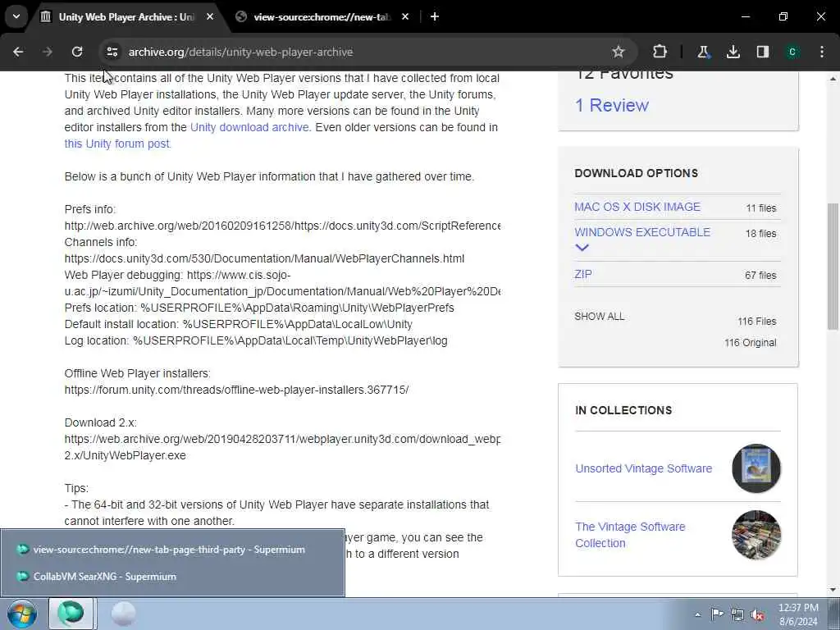Open the Unity download archive link
Image resolution: width=840 pixels, height=630 pixels.
point(249,127)
